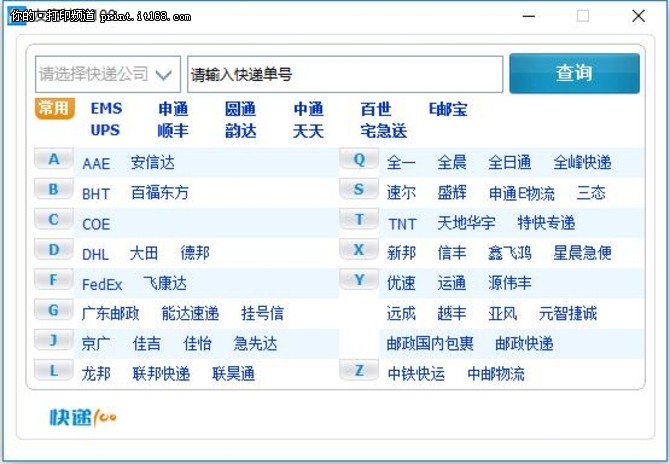Pick 星晨急便 courier
Viewport: 670px width, 464px height.
coord(582,253)
